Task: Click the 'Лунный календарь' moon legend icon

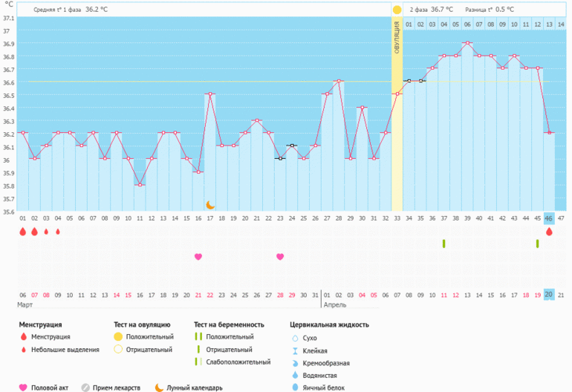Action: coord(159,387)
